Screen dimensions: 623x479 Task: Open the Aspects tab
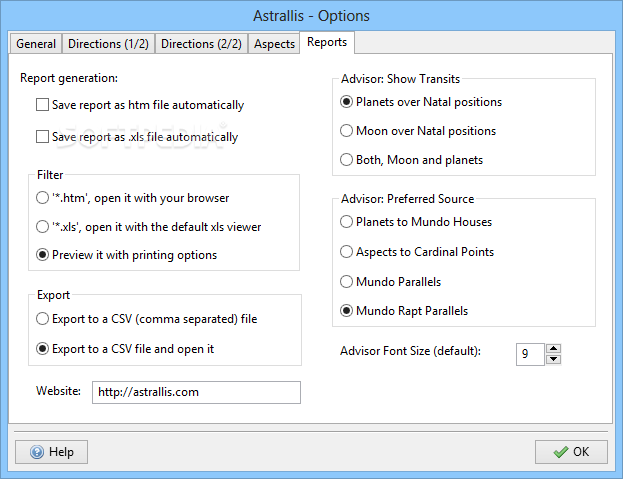274,44
